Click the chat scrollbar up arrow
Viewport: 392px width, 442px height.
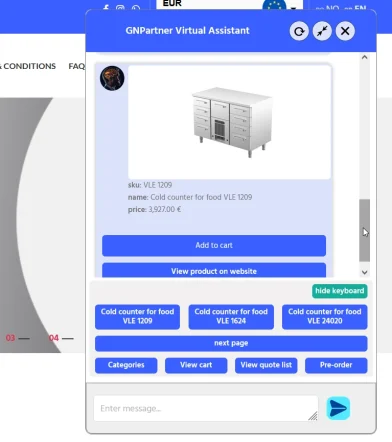(x=364, y=57)
